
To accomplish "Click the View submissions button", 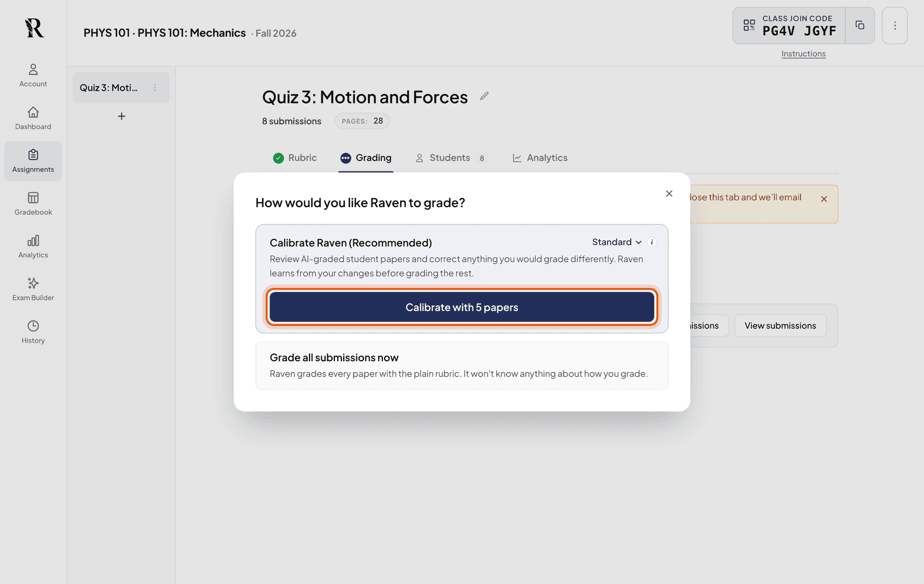I will (x=780, y=325).
